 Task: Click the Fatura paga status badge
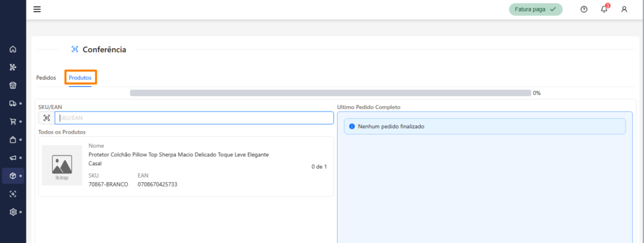536,9
